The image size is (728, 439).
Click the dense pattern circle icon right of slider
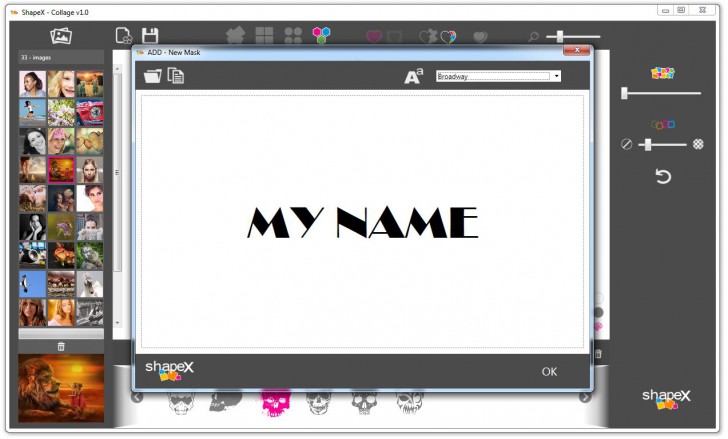[x=698, y=144]
